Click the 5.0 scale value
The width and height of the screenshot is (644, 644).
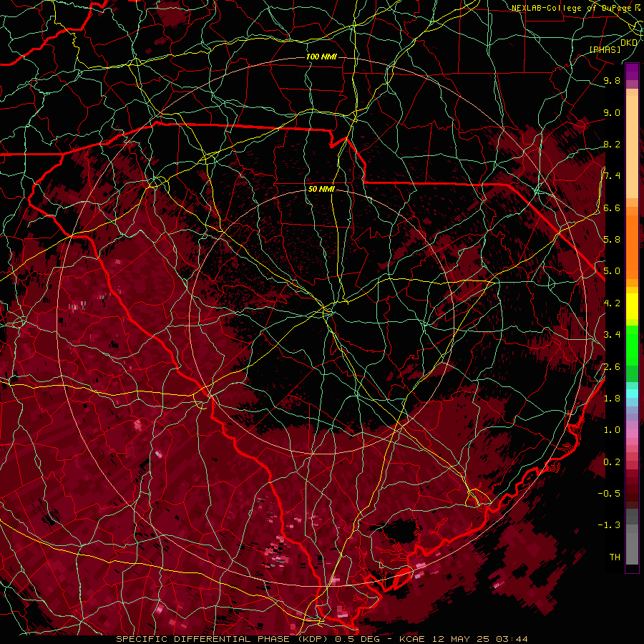(612, 271)
